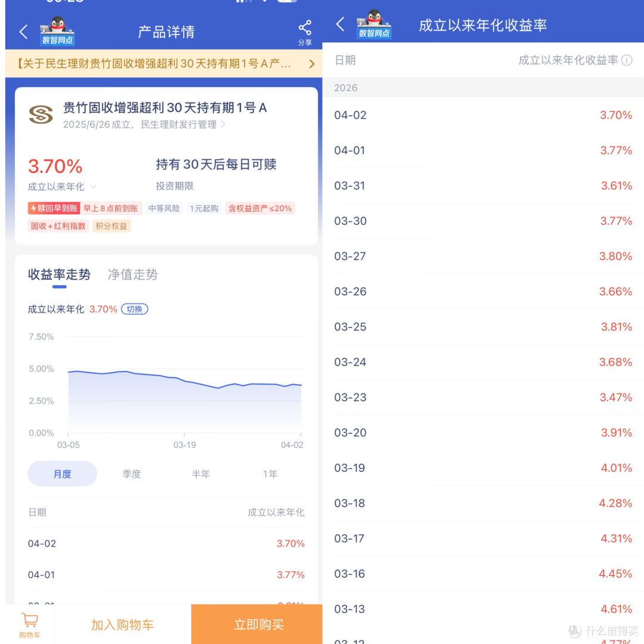The width and height of the screenshot is (644, 644).
Task: Select the 04-01 3.77% row in left table
Action: [166, 575]
